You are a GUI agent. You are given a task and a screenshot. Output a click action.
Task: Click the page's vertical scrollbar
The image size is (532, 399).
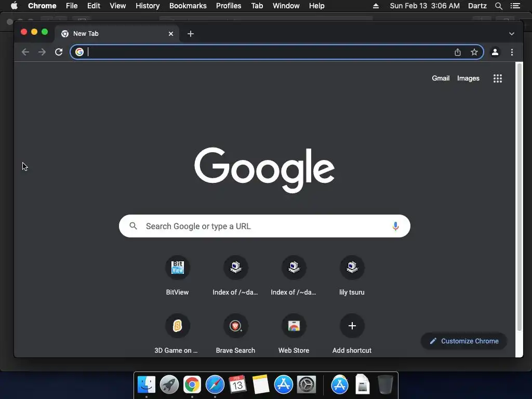click(519, 197)
